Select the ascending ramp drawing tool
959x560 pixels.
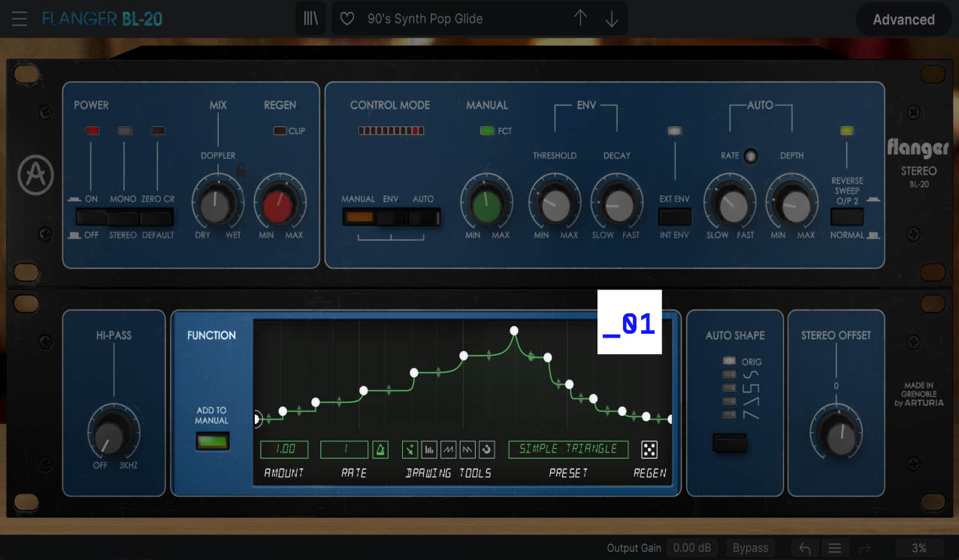tap(448, 449)
